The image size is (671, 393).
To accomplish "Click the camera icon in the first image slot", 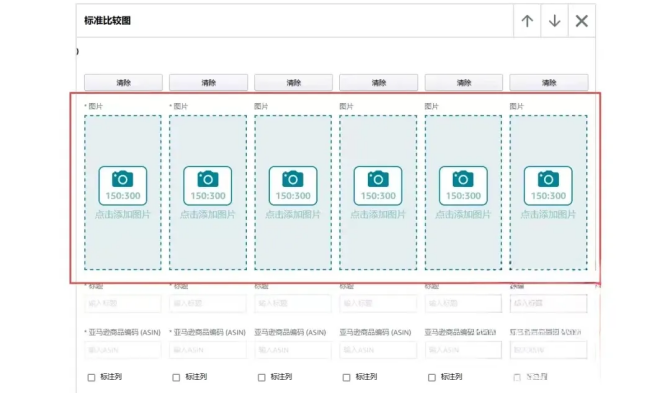I will click(x=123, y=179).
